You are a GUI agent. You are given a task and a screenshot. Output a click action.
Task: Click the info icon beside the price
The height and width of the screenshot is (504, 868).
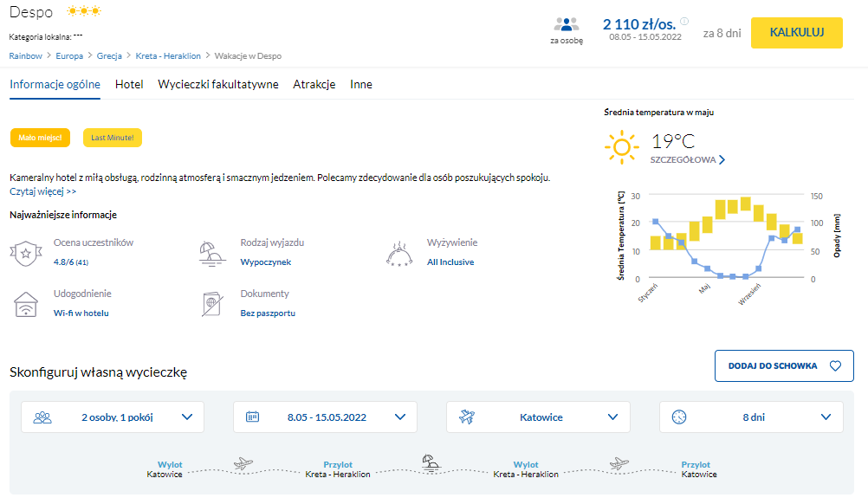pyautogui.click(x=684, y=22)
